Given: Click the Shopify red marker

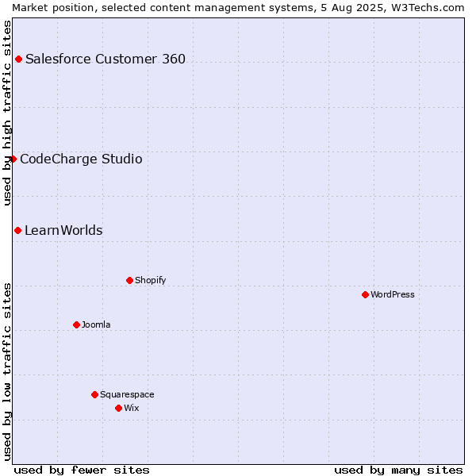Looking at the screenshot, I should point(129,281).
